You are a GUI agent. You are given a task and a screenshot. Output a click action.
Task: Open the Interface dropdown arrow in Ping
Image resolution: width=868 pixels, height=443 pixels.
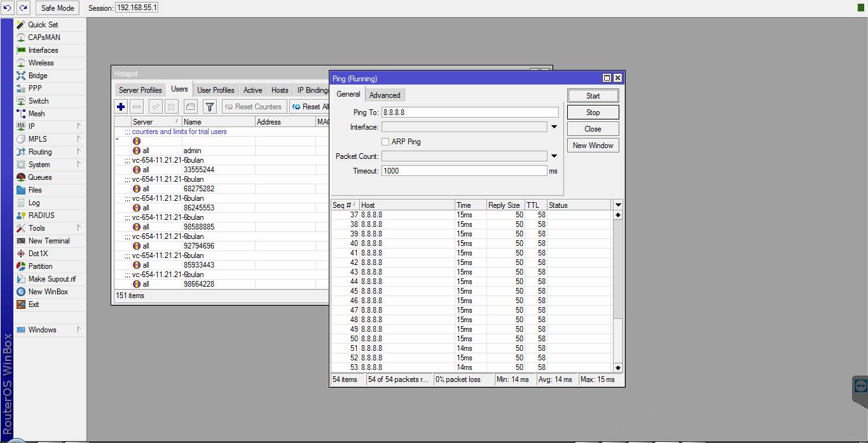[x=554, y=127]
